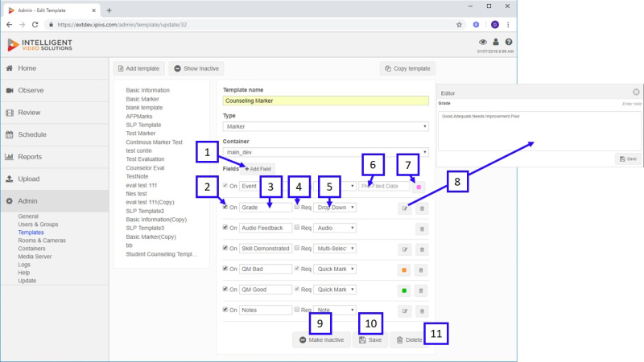Open help question mark icon
Viewport: 644px width, 362px height.
pyautogui.click(x=509, y=42)
